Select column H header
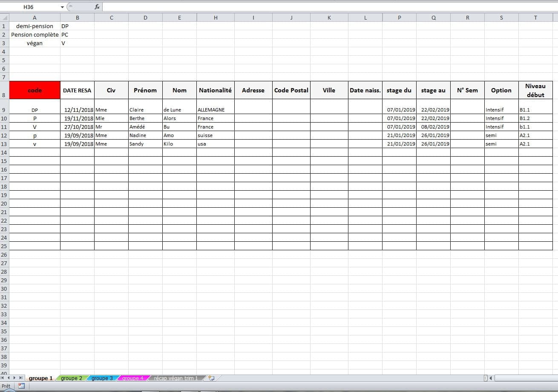Viewport: 558px width, 392px height. 215,17
